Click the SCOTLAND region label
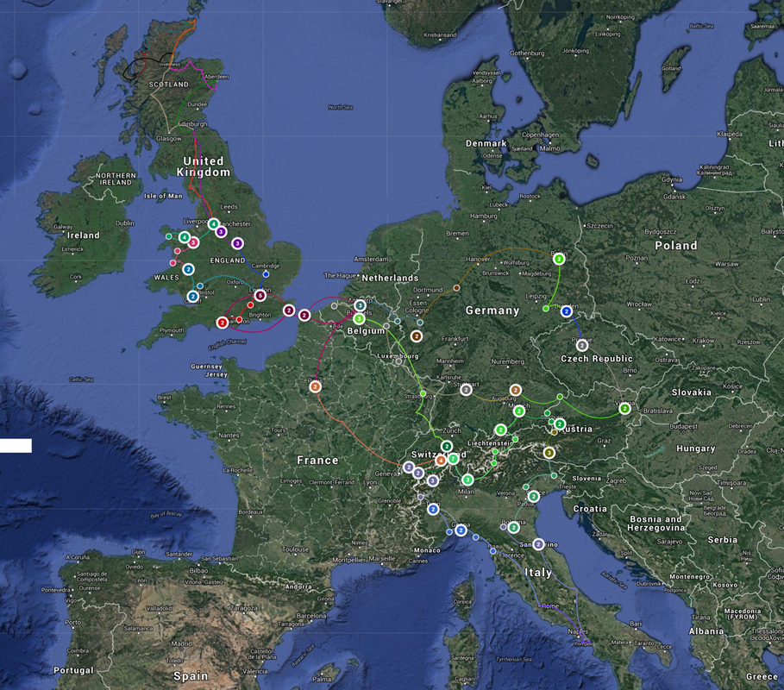Screen dimensions: 784x690 (x=168, y=85)
